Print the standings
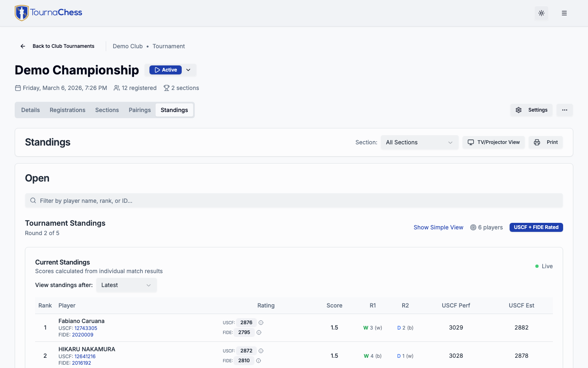Viewport: 588px width, 368px height. 546,142
